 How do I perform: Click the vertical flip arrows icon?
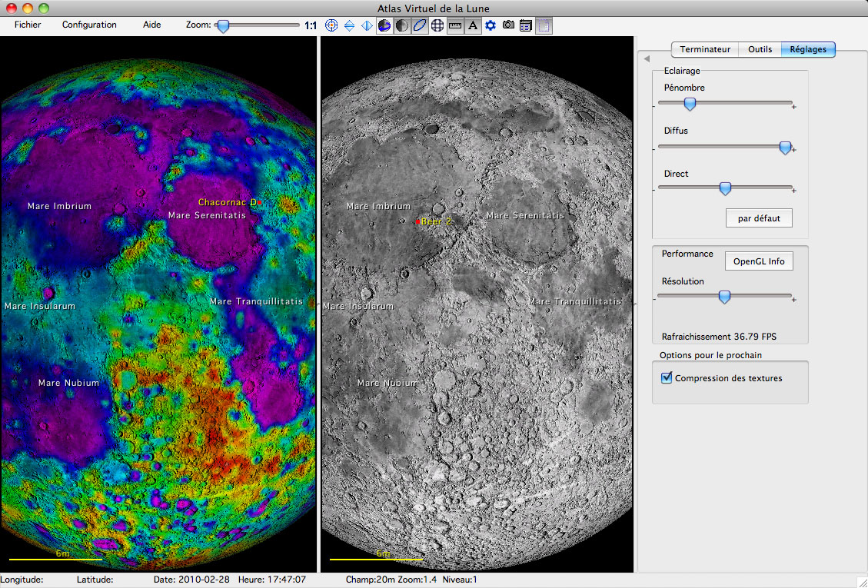(x=349, y=25)
